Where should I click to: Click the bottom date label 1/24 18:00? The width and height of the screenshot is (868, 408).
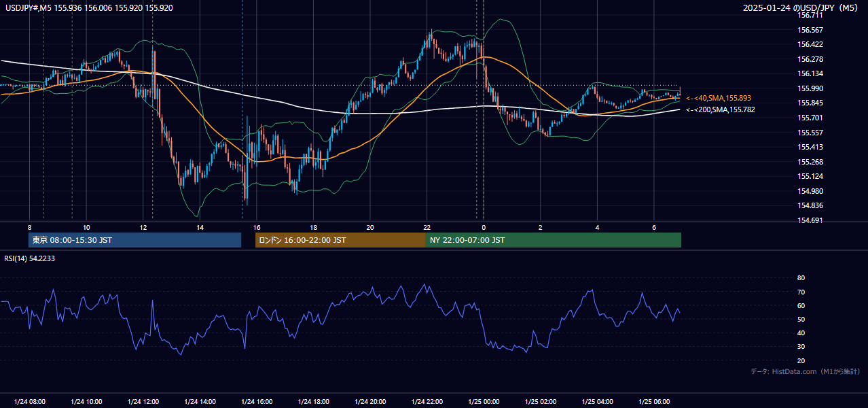[x=313, y=401]
